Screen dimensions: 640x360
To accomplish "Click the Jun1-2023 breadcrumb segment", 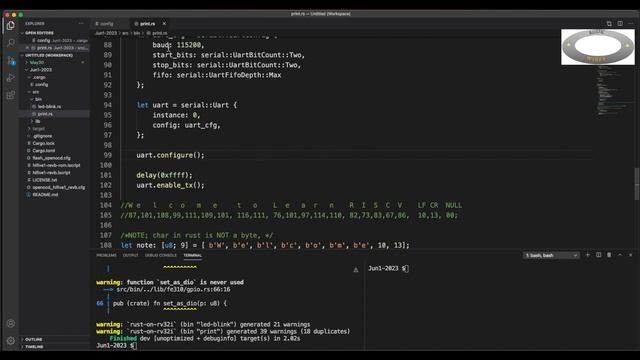I will click(x=106, y=33).
